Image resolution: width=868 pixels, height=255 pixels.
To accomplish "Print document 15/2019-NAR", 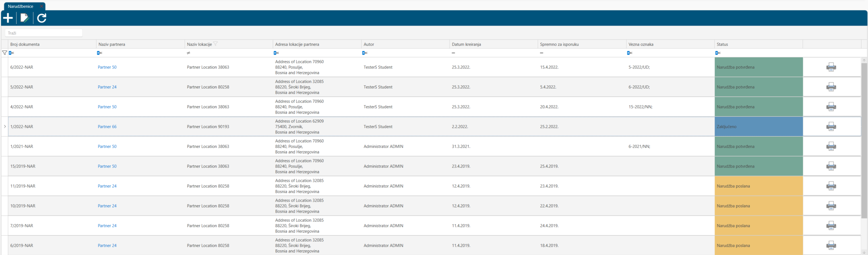I will coord(831,166).
